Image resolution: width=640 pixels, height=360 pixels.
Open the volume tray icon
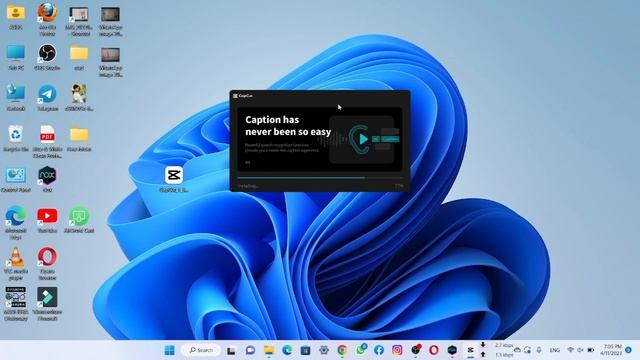click(x=580, y=350)
